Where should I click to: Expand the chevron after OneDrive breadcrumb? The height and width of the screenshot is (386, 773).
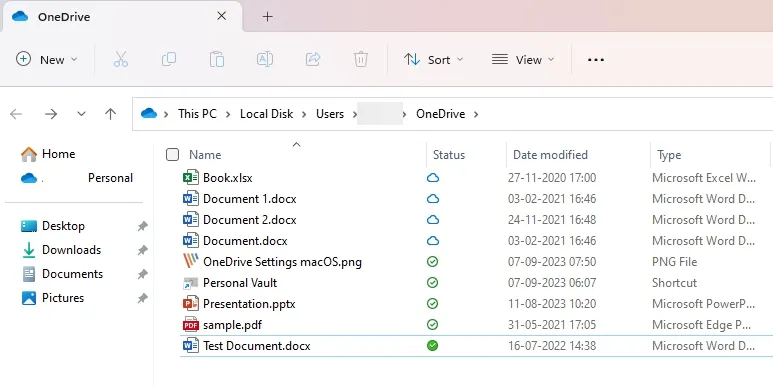[x=476, y=114]
